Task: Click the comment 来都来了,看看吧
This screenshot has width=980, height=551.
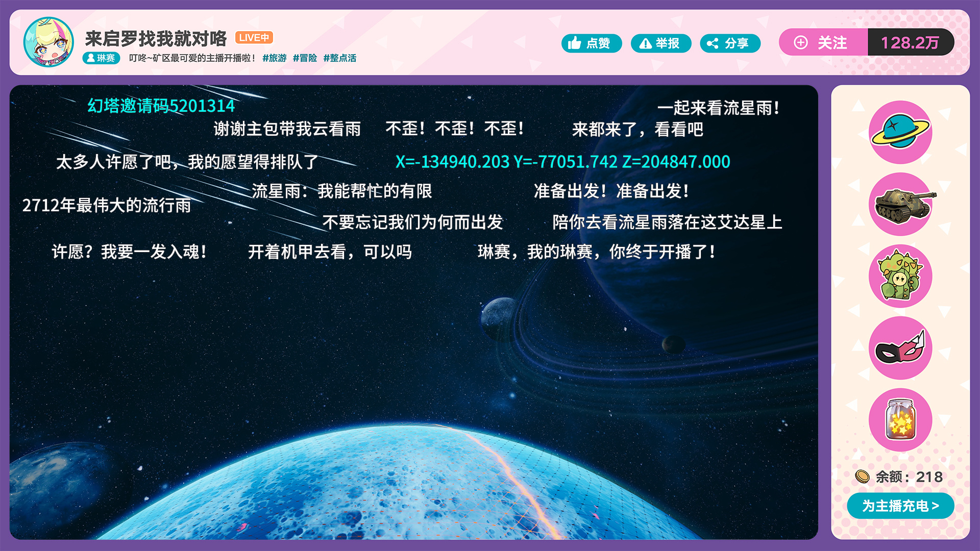Action: [638, 129]
